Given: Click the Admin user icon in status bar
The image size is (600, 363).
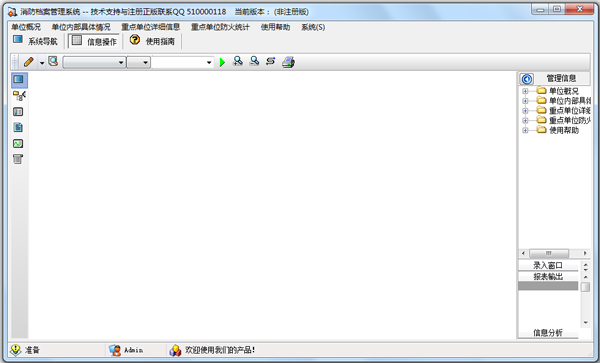Looking at the screenshot, I should pos(114,350).
